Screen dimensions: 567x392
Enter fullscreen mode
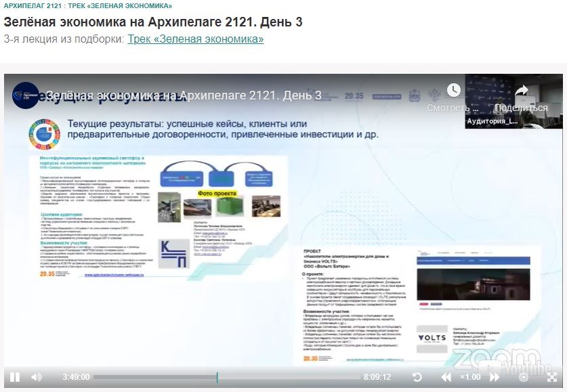pyautogui.click(x=551, y=377)
